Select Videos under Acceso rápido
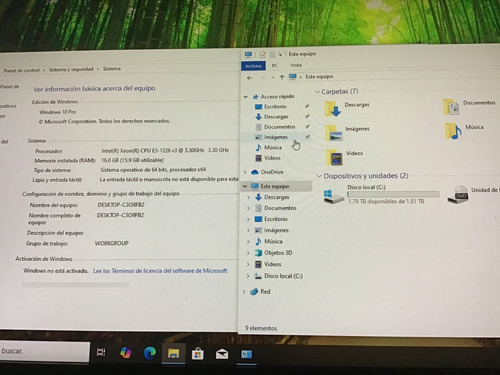The height and width of the screenshot is (375, 500). pos(272,158)
